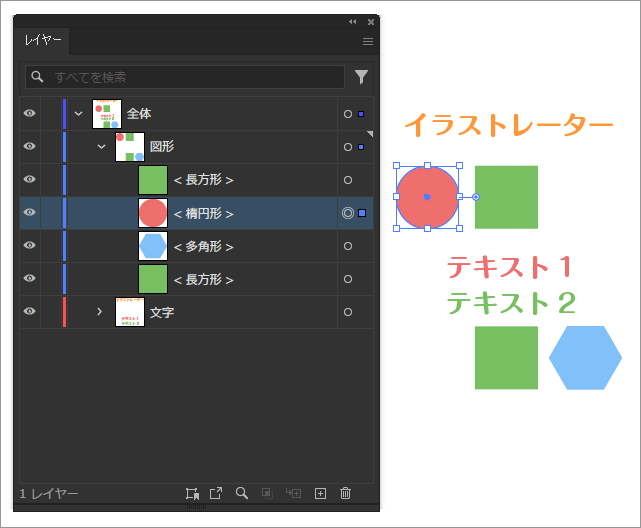Image resolution: width=641 pixels, height=528 pixels.
Task: Click the 図形 sublayer thumbnail
Action: pos(130,147)
